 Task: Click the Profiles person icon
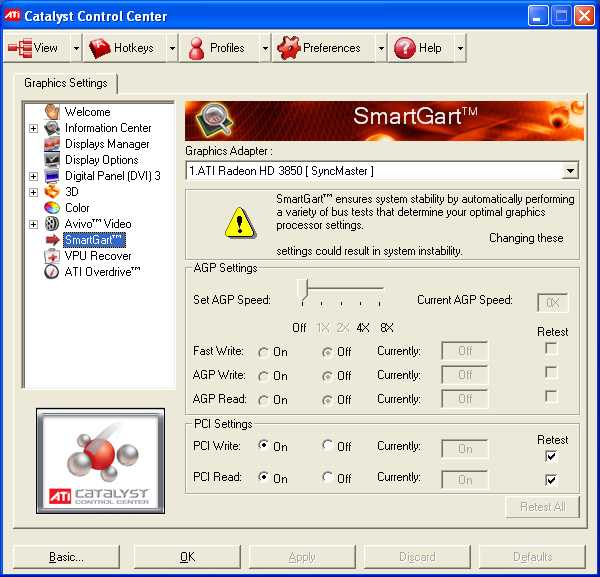(196, 48)
